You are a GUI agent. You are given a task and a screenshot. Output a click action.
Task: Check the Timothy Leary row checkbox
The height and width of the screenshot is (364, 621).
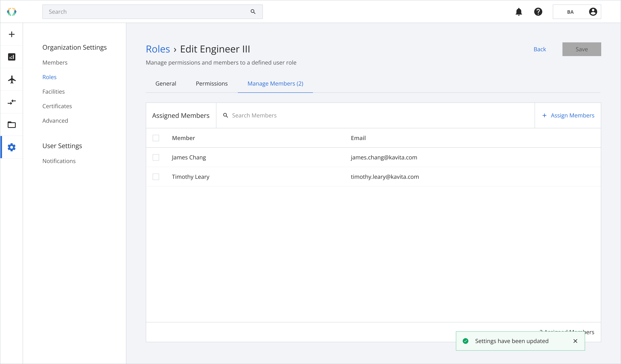pos(156,177)
